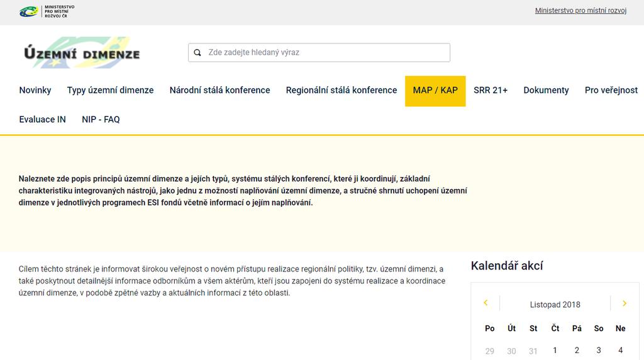Select greyed day 29 in the calendar
The image size is (644, 360).
tap(489, 351)
